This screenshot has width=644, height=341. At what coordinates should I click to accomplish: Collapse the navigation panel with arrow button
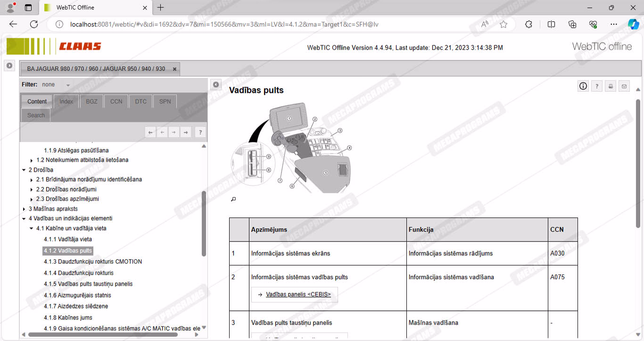215,84
